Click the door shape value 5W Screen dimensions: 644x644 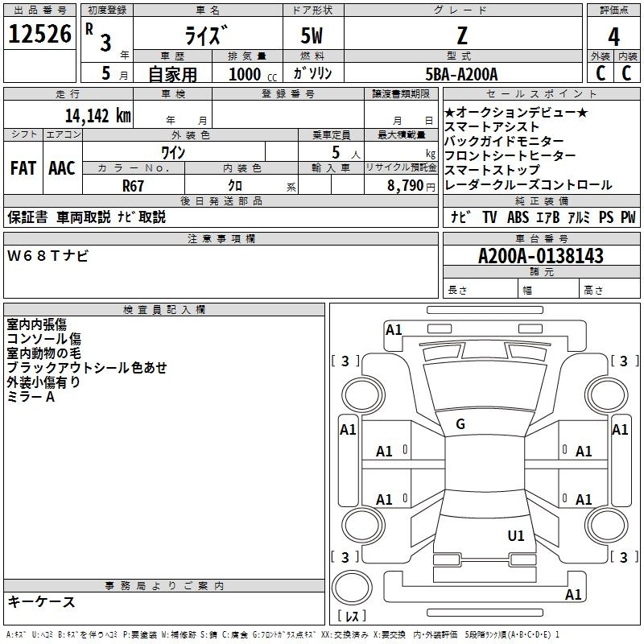click(312, 35)
